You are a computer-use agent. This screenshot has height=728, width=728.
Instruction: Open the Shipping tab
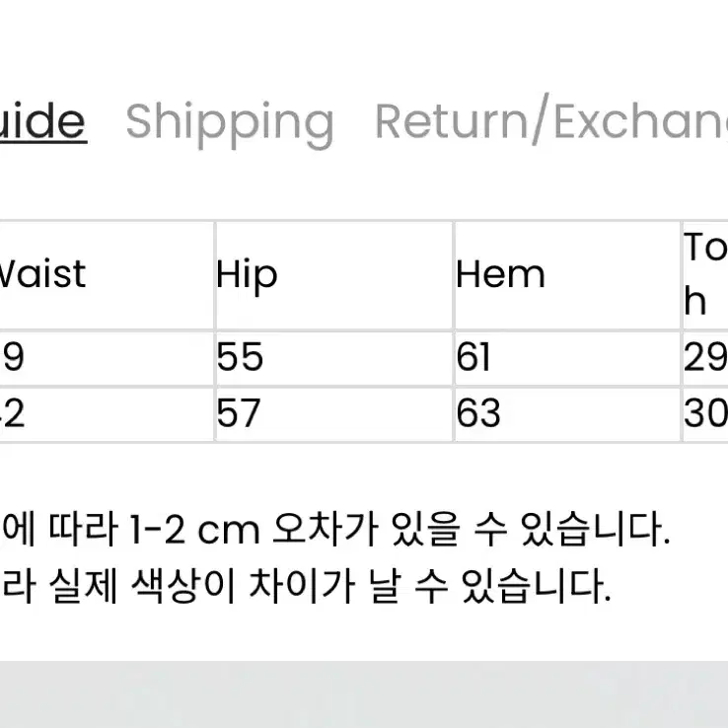[230, 123]
